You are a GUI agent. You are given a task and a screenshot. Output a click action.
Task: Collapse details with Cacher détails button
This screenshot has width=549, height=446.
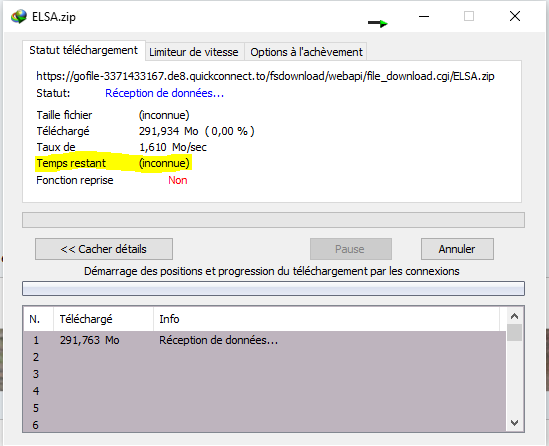[x=104, y=249]
